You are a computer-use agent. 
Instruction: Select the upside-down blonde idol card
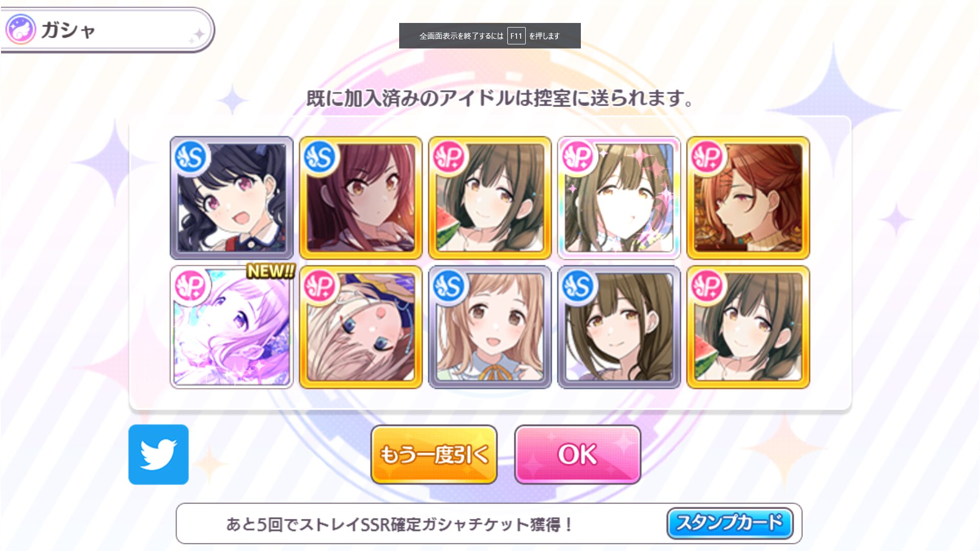pyautogui.click(x=361, y=327)
